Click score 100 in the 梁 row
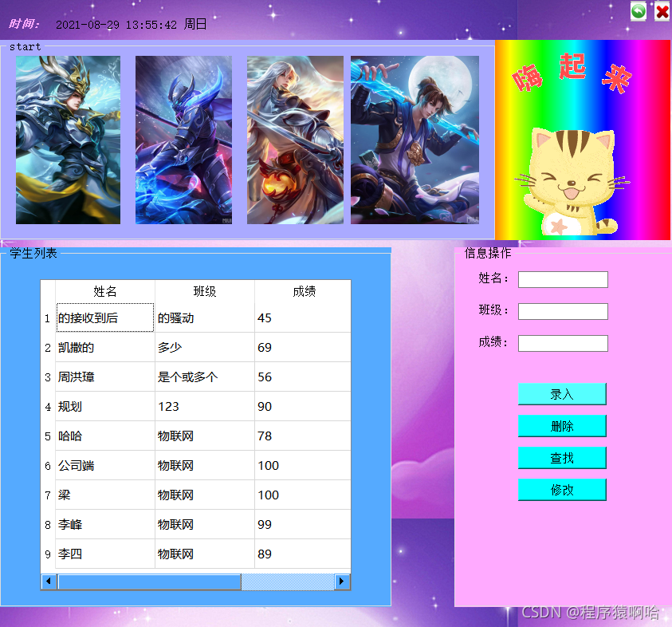Screen dimensions: 672x627 [303, 495]
